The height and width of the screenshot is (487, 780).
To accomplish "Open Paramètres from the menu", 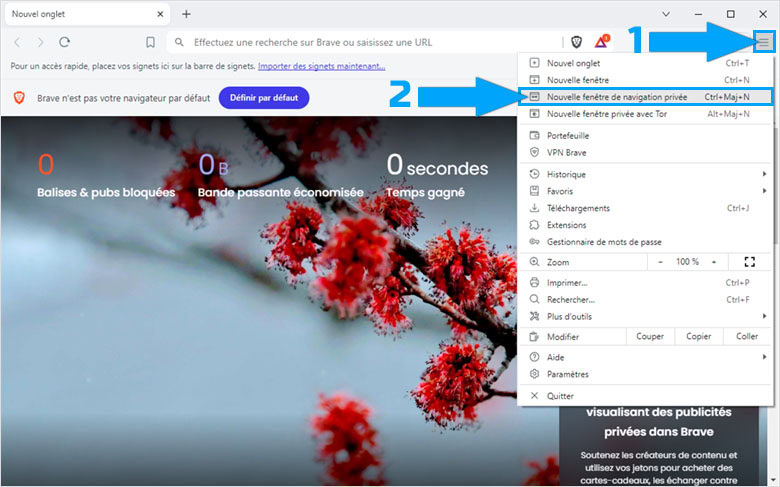I will (x=645, y=375).
